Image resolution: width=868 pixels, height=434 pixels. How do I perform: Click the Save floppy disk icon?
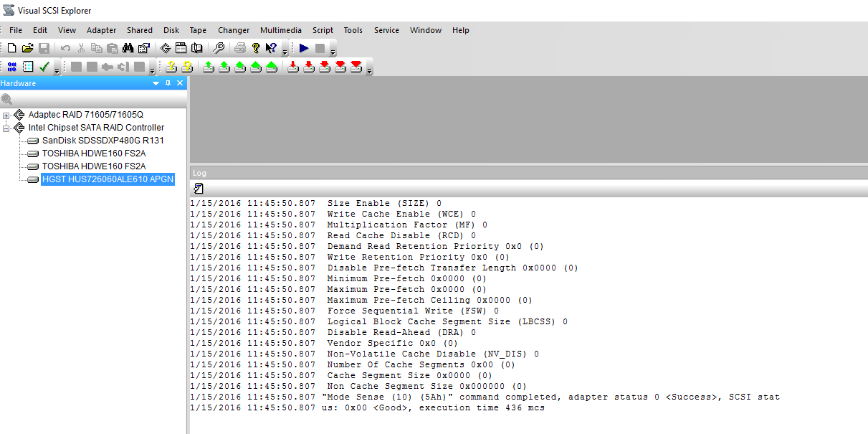pos(44,48)
